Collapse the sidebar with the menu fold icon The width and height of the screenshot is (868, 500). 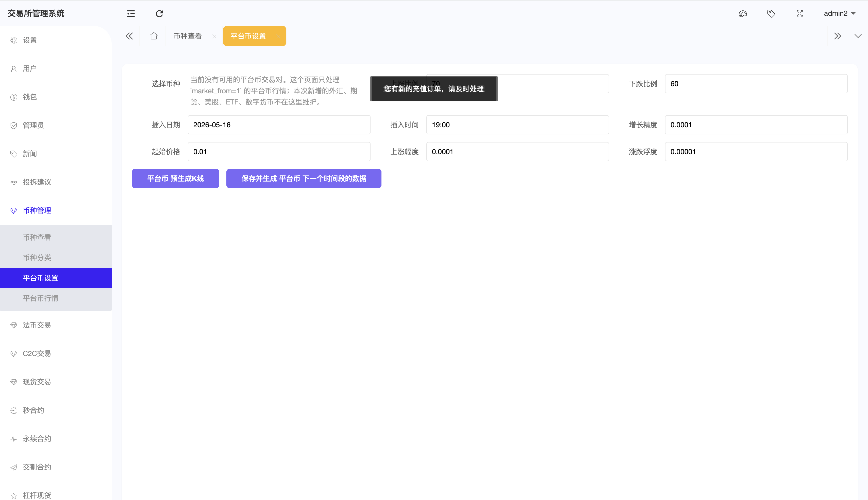click(131, 14)
